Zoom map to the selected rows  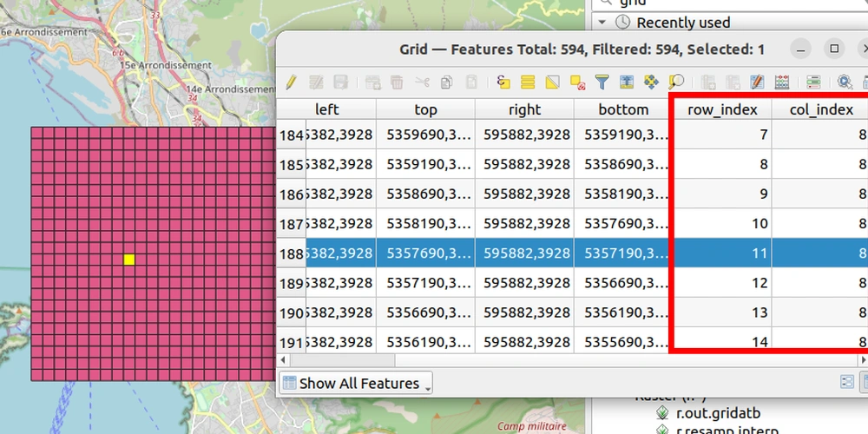pyautogui.click(x=675, y=82)
